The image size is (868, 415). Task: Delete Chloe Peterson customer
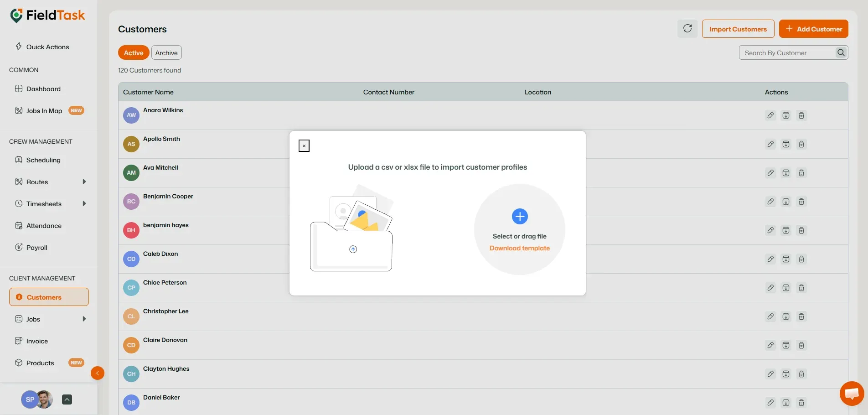coord(801,288)
